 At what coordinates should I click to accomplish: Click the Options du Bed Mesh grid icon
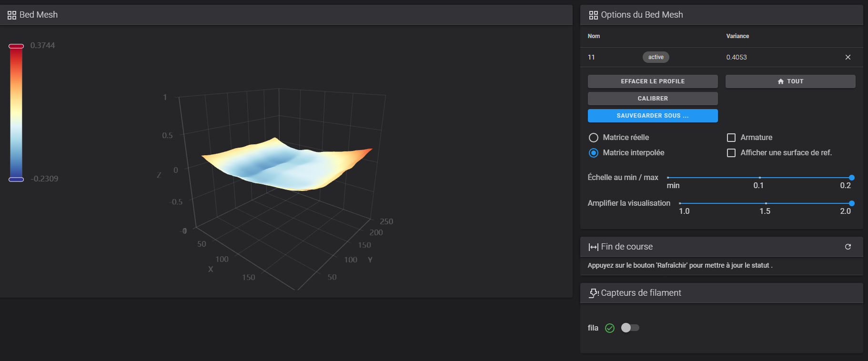(x=593, y=15)
